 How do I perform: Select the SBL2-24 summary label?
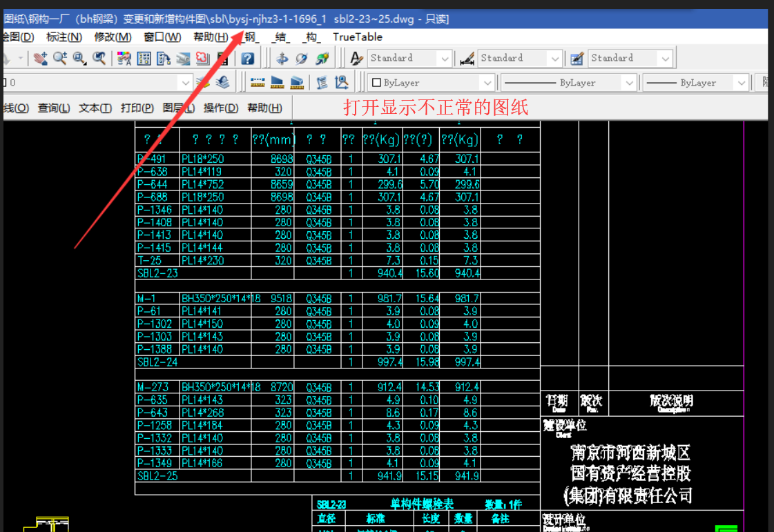click(x=157, y=362)
